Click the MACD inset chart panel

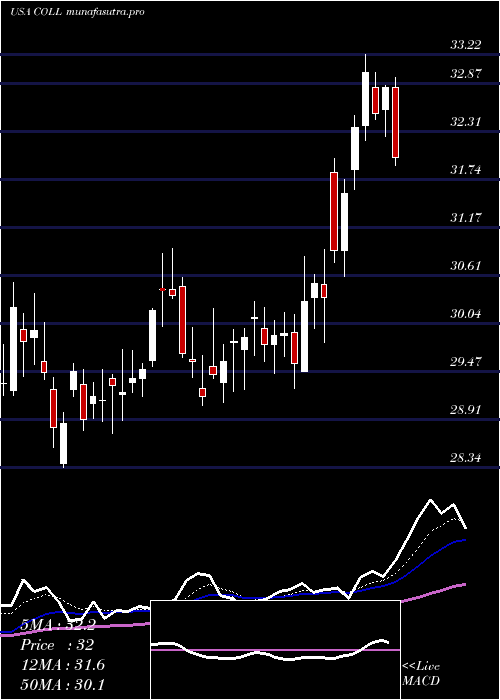tap(275, 650)
